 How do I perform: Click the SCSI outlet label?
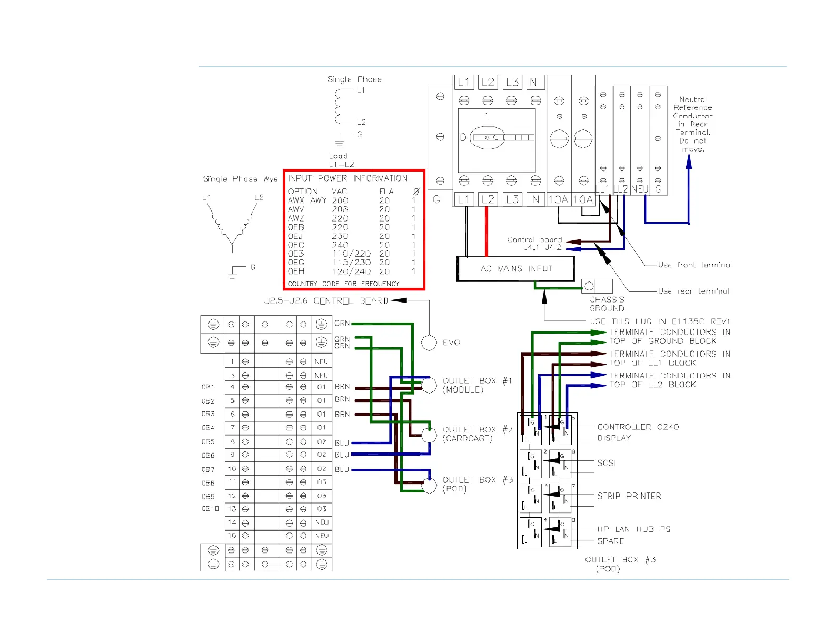coord(606,463)
